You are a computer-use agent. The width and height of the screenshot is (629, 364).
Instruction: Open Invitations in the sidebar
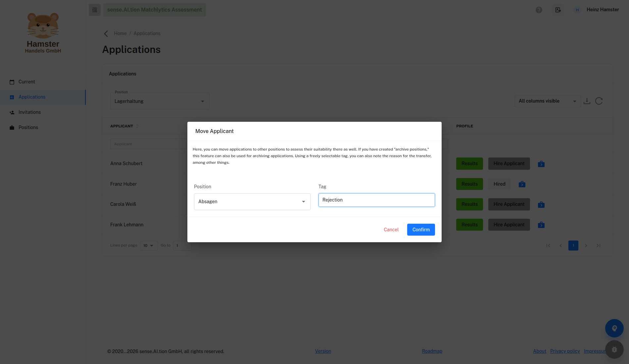(43, 112)
